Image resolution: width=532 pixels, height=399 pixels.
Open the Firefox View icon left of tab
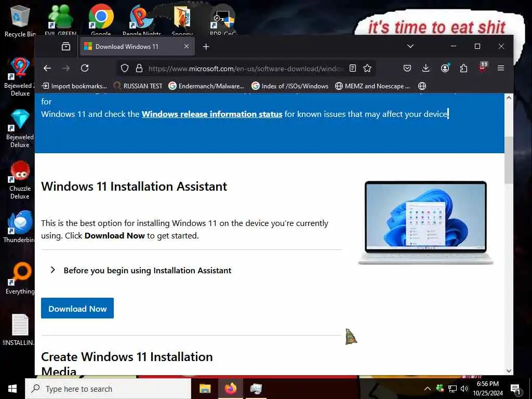pos(66,46)
